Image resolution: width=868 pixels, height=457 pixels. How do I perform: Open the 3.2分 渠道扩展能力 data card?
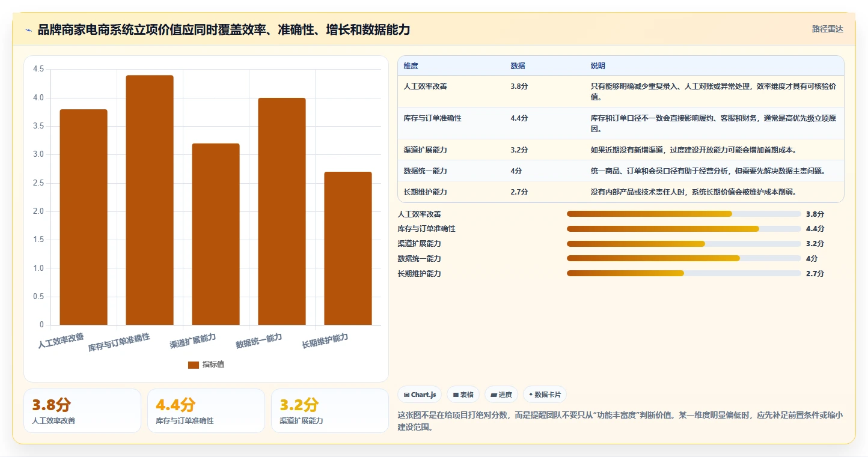330,411
